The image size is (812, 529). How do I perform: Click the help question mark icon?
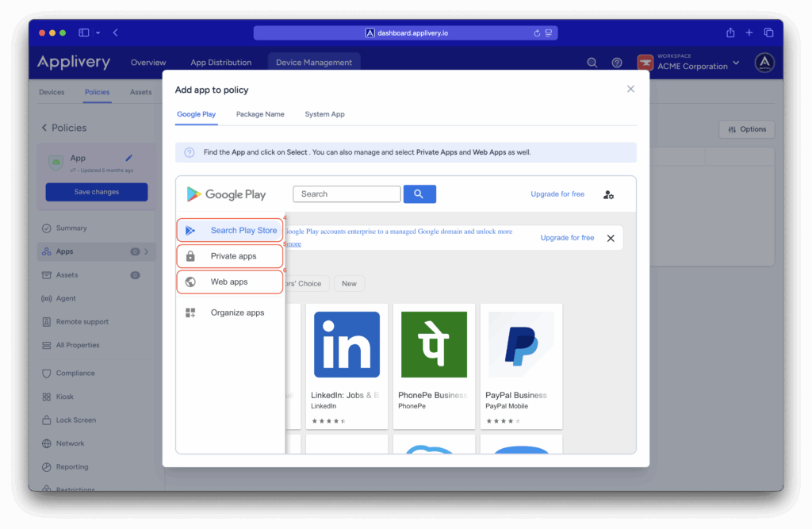(616, 63)
